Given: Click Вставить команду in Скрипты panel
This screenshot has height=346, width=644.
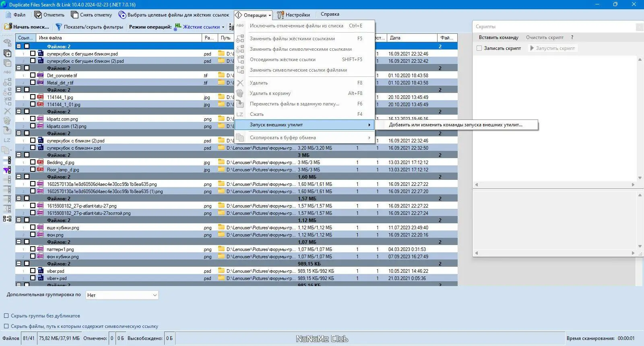Looking at the screenshot, I should tap(498, 37).
